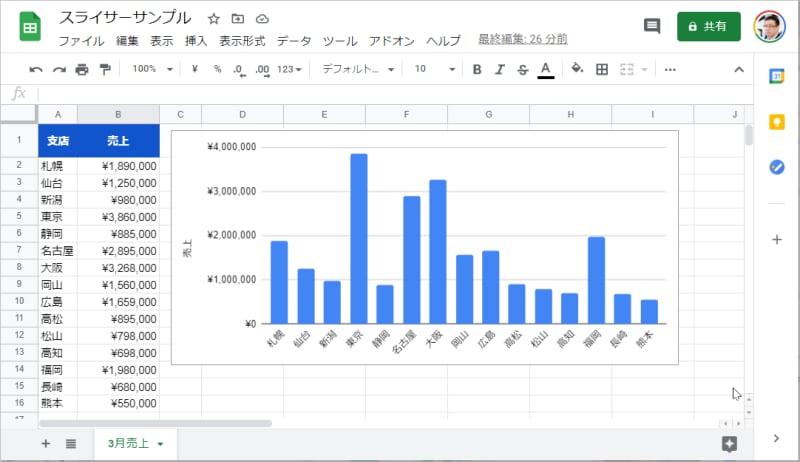Open the 表示 menu
Viewport: 800px width, 462px height.
162,41
